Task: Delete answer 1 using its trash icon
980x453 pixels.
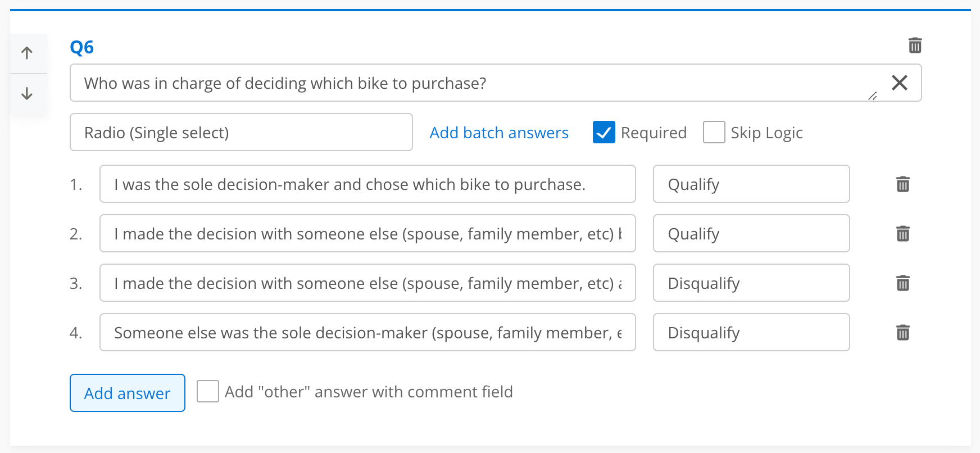Action: [x=903, y=184]
